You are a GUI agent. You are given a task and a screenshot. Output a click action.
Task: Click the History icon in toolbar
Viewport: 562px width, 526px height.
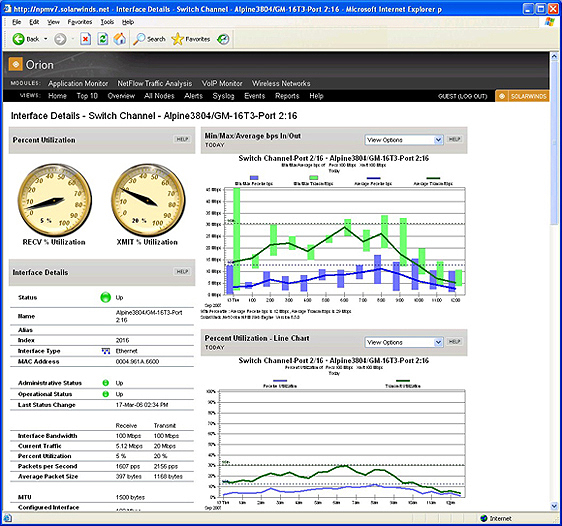coord(223,39)
